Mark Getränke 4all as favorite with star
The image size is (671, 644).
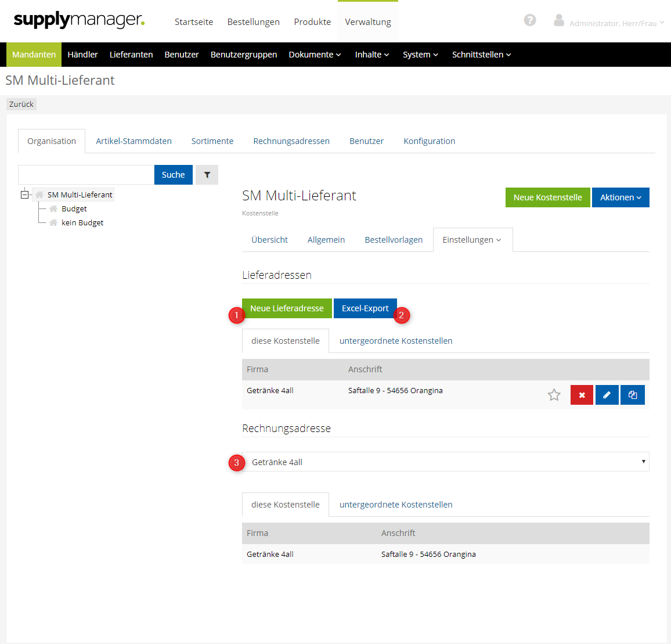point(554,395)
